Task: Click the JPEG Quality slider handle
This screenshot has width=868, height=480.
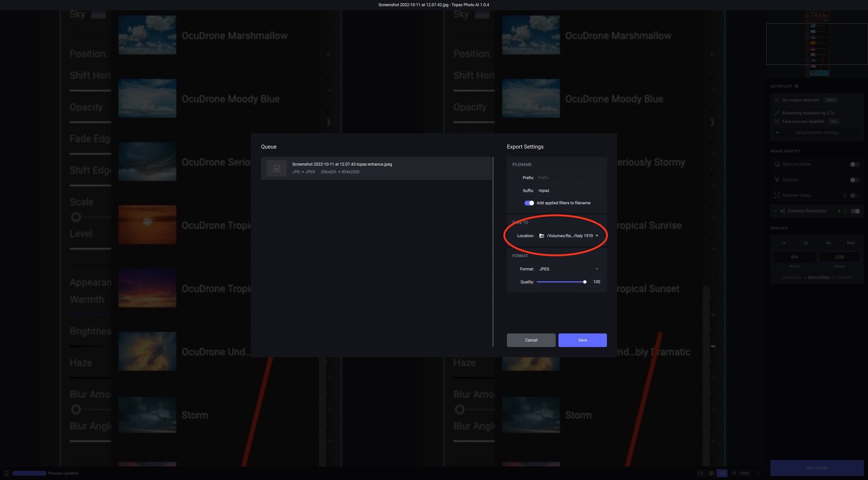Action: pyautogui.click(x=585, y=282)
